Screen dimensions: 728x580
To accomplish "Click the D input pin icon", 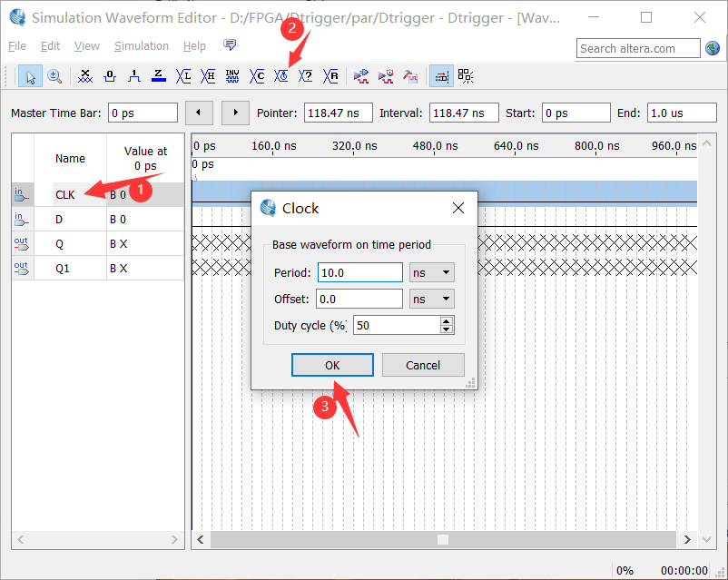I will [21, 219].
